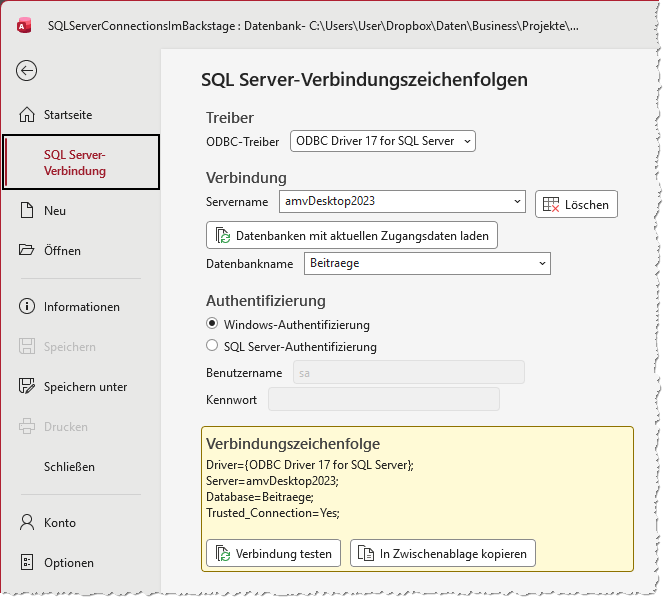
Task: Click In Zwischenablage kopieren label
Action: [x=453, y=554]
